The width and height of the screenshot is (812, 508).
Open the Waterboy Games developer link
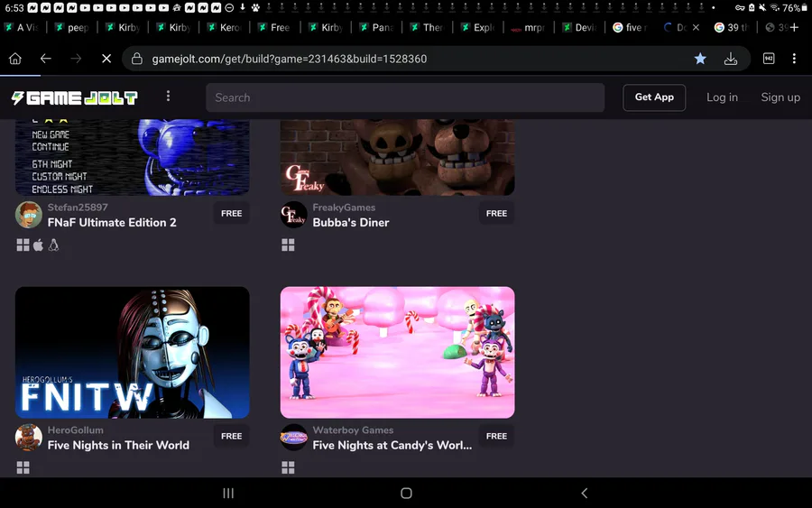pyautogui.click(x=353, y=429)
